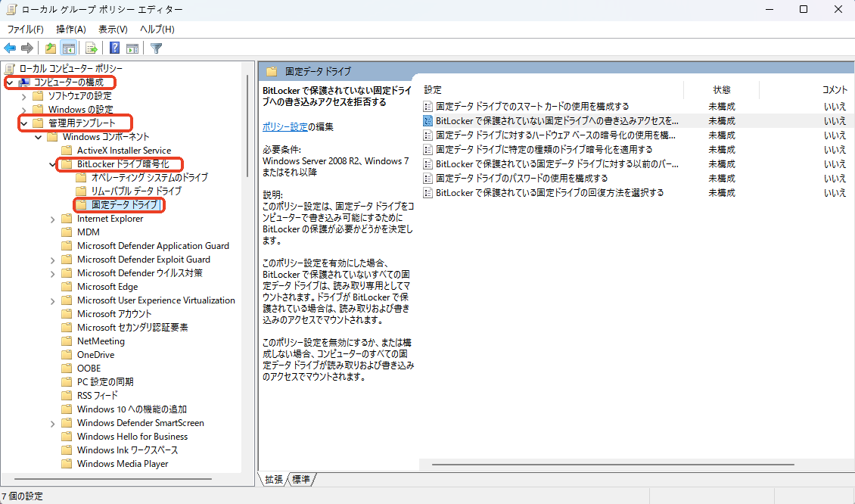The height and width of the screenshot is (504, 855).
Task: Click the Up one level folder icon
Action: (49, 48)
